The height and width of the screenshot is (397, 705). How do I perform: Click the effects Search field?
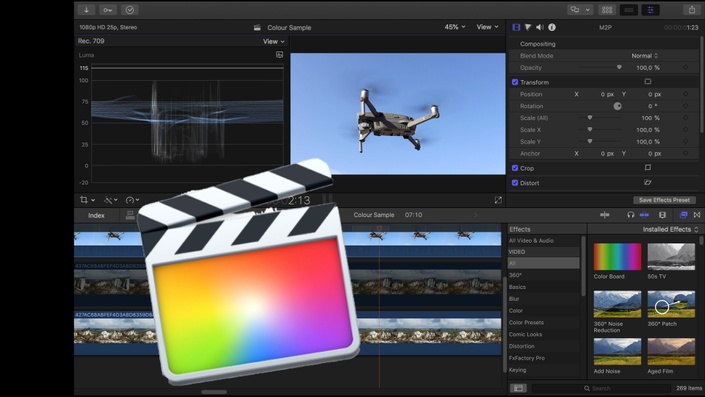coord(601,388)
